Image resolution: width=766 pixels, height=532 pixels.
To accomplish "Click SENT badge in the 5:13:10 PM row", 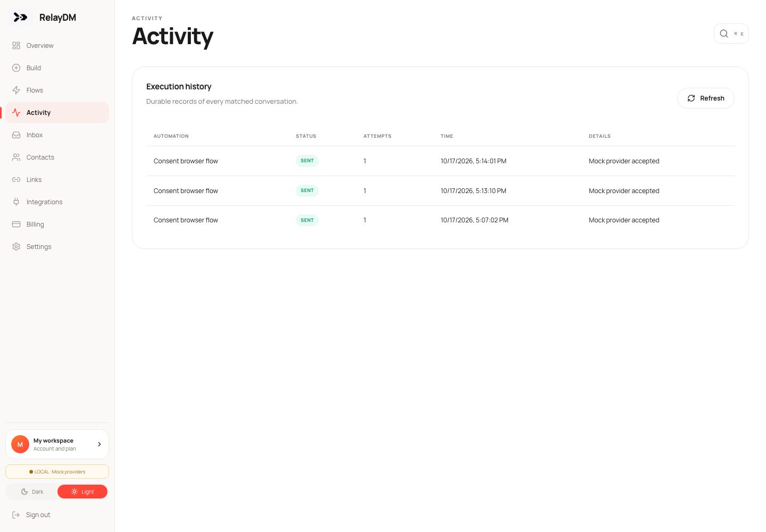I will [x=307, y=190].
